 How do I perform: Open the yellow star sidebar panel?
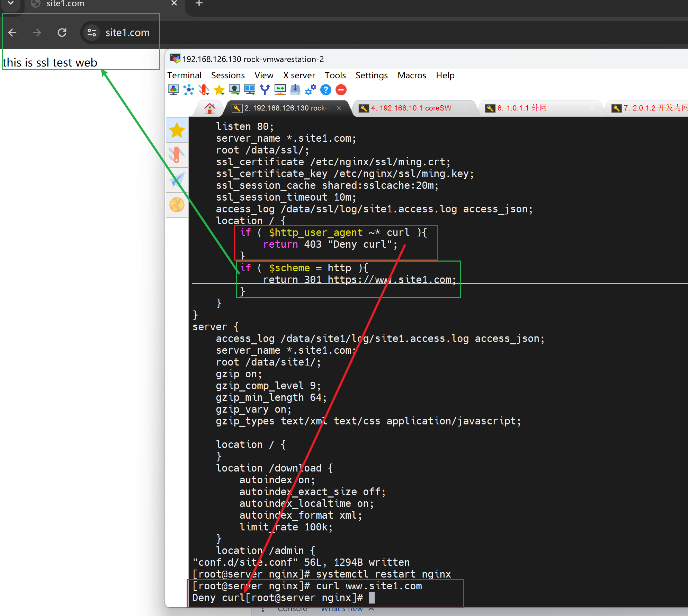pyautogui.click(x=177, y=131)
